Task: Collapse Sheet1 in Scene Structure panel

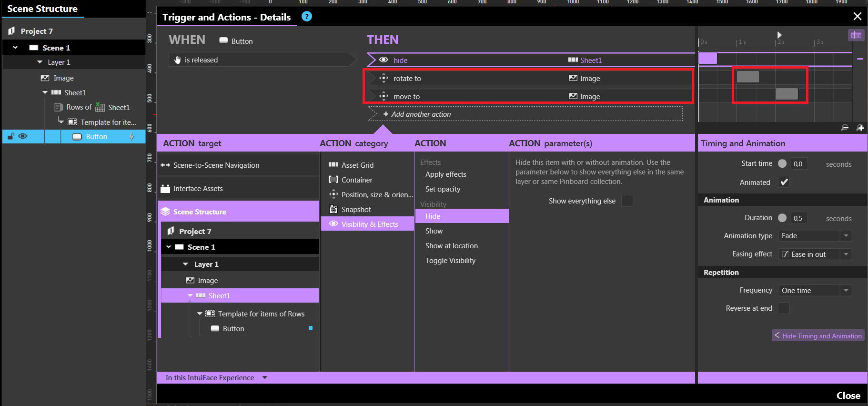Action: 45,92
